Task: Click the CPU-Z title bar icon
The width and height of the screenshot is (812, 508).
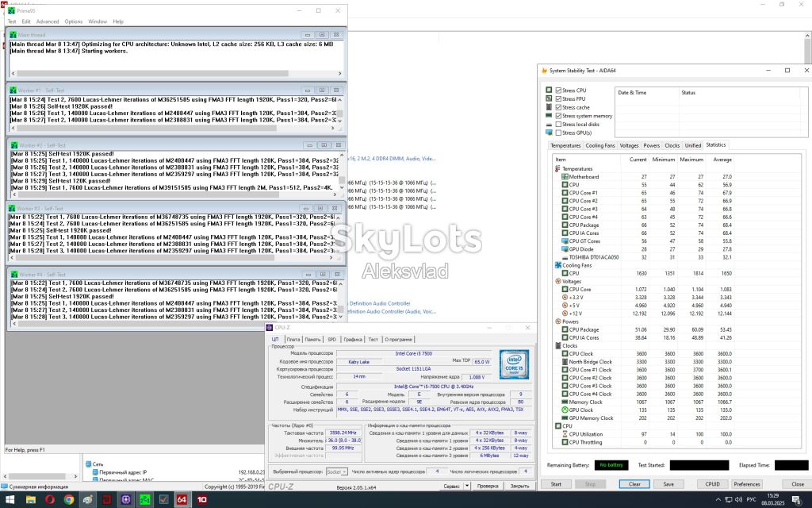Action: tap(270, 328)
